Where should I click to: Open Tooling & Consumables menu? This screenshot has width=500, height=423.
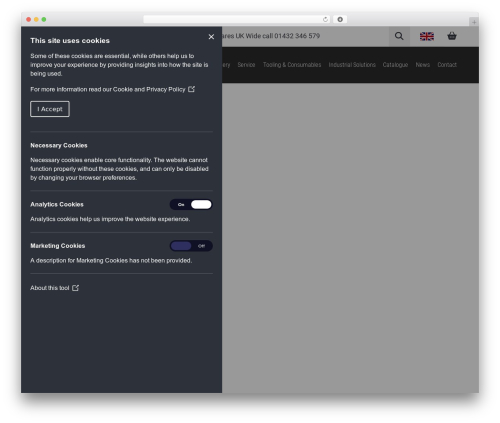point(292,65)
